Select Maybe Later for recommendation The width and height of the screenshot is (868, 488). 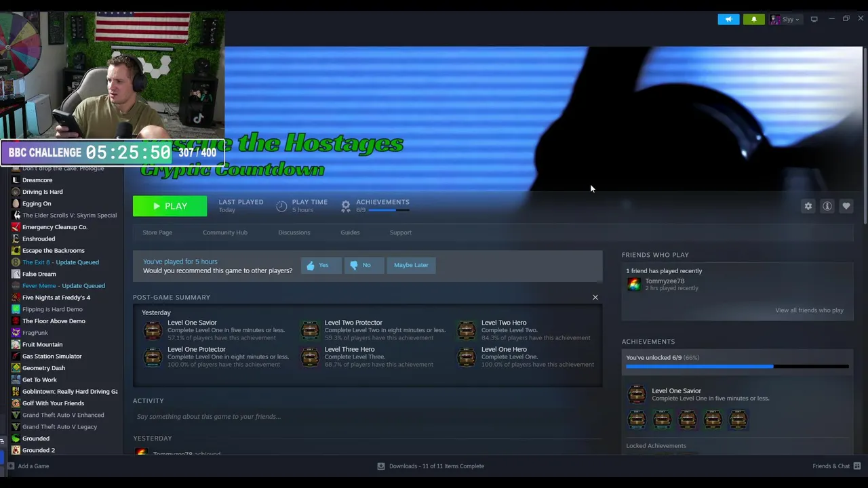point(411,265)
